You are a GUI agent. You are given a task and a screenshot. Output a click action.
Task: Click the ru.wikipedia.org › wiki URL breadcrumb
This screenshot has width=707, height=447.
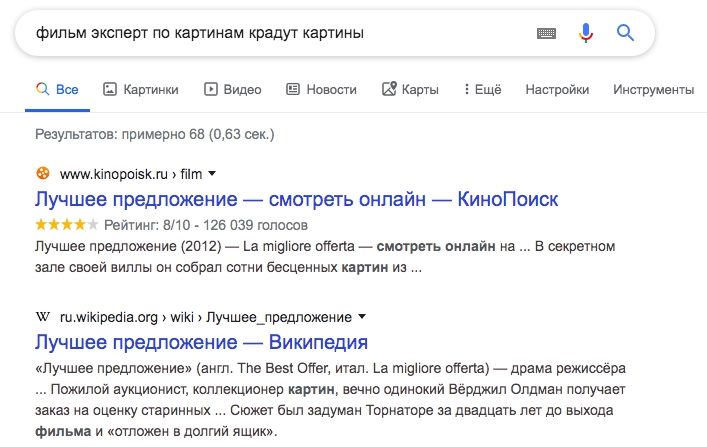pyautogui.click(x=206, y=317)
